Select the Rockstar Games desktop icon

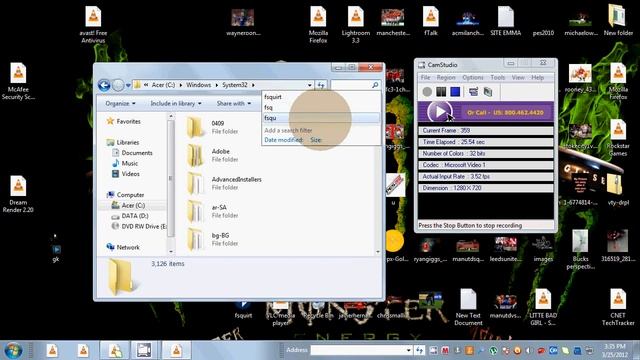(618, 138)
